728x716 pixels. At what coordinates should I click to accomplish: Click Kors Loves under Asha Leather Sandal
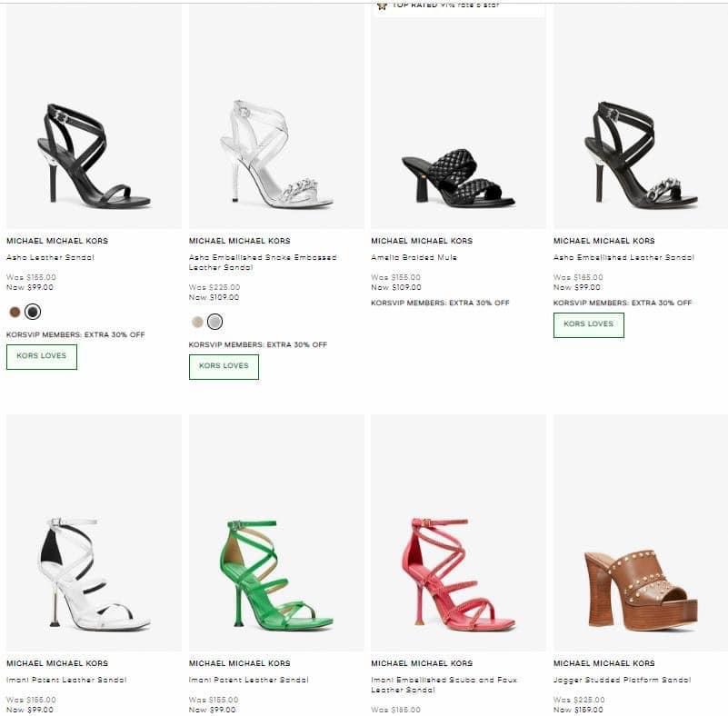(x=42, y=356)
